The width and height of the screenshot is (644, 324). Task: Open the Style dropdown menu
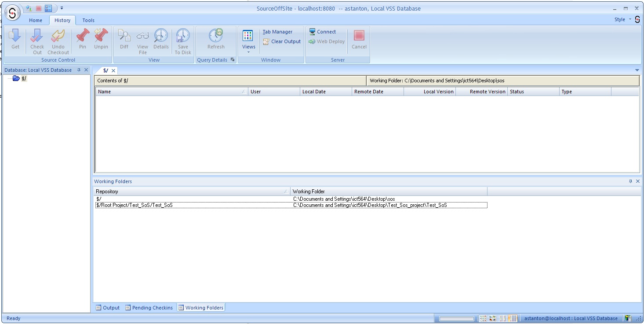[x=622, y=19]
